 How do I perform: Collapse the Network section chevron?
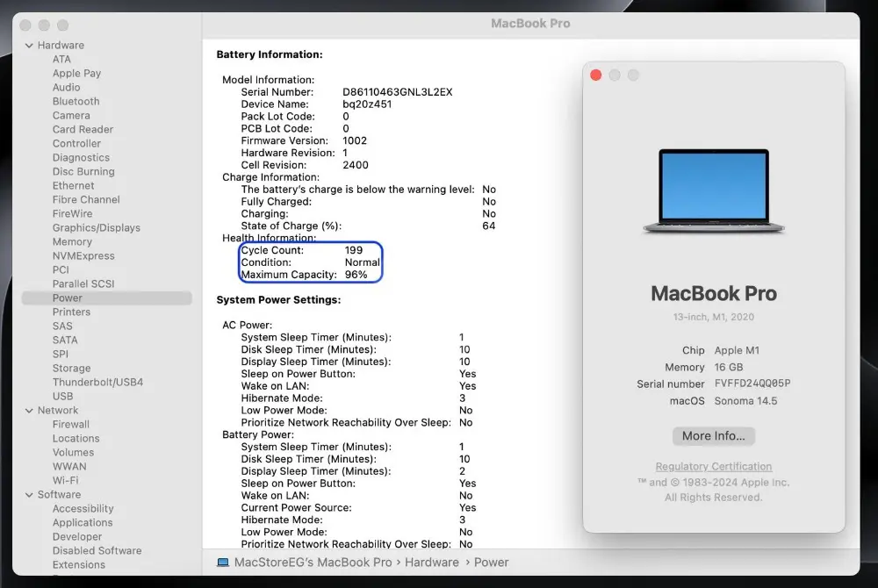point(29,411)
